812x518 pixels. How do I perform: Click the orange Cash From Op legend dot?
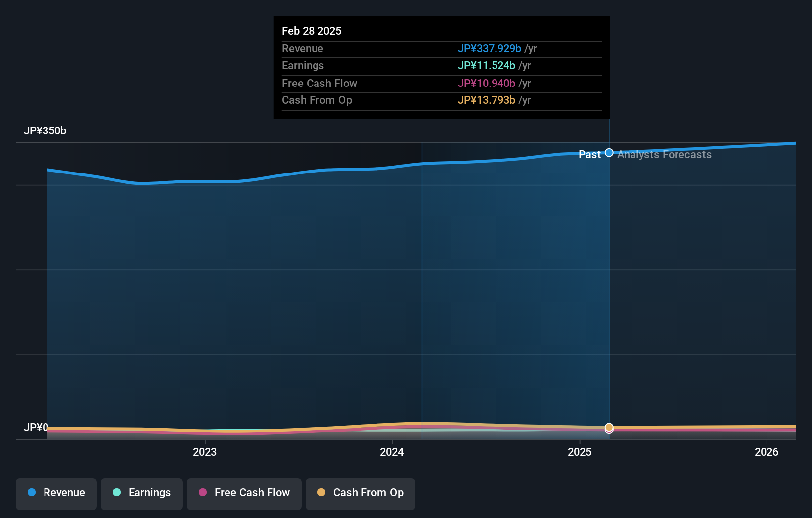[x=321, y=492]
